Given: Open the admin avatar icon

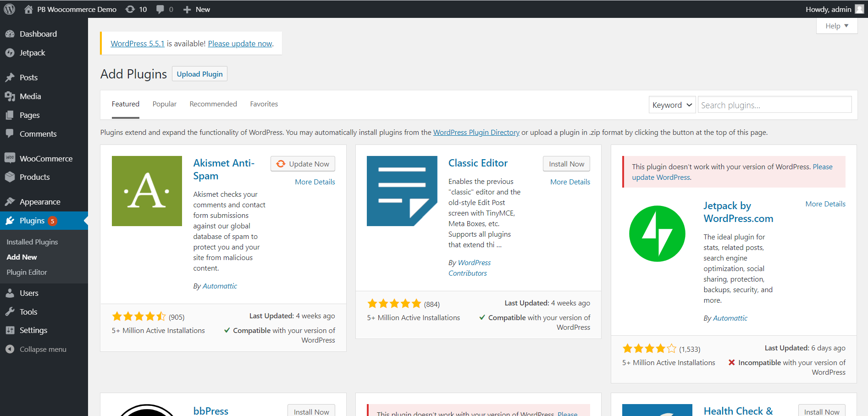Looking at the screenshot, I should (859, 9).
